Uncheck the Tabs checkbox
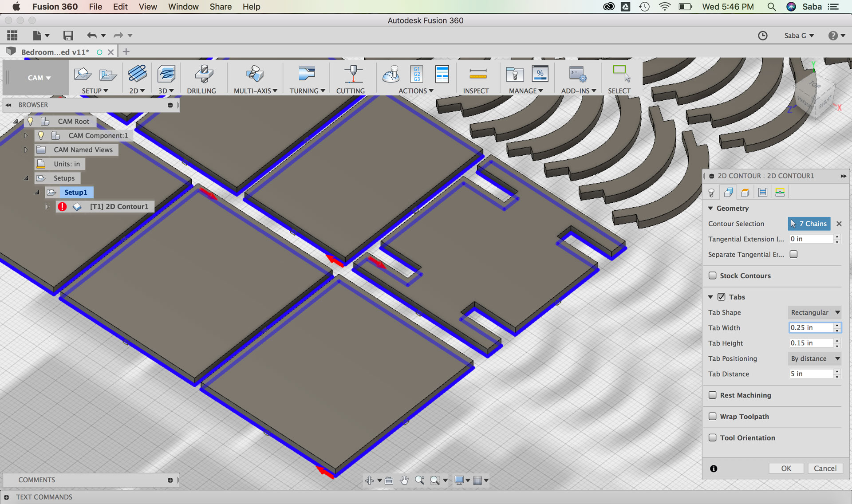Screen dimensions: 852x504 (x=722, y=297)
